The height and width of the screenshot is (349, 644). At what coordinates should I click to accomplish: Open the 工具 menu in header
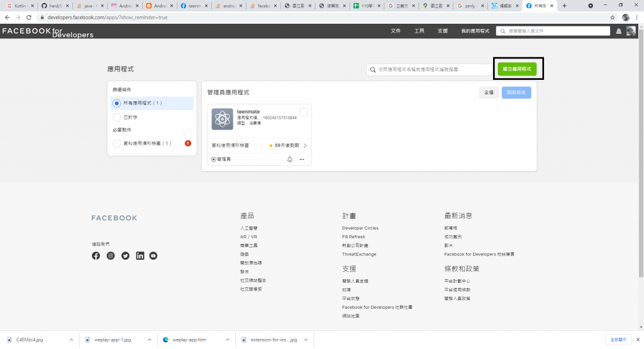tap(419, 31)
